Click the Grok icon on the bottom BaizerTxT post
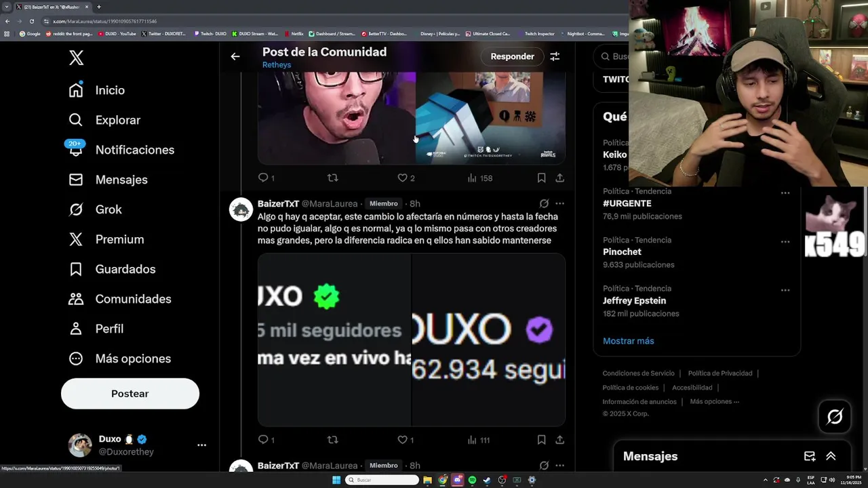 (x=544, y=466)
